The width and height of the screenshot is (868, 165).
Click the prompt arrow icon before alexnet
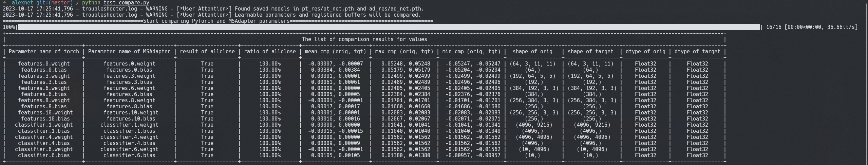[4, 3]
